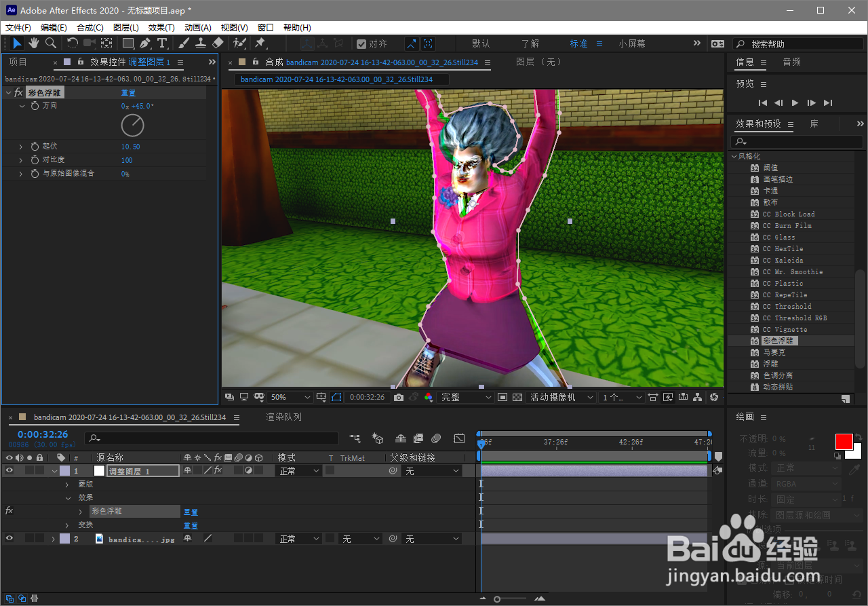This screenshot has width=868, height=606.
Task: Open the 效果(T) menu
Action: pos(161,28)
